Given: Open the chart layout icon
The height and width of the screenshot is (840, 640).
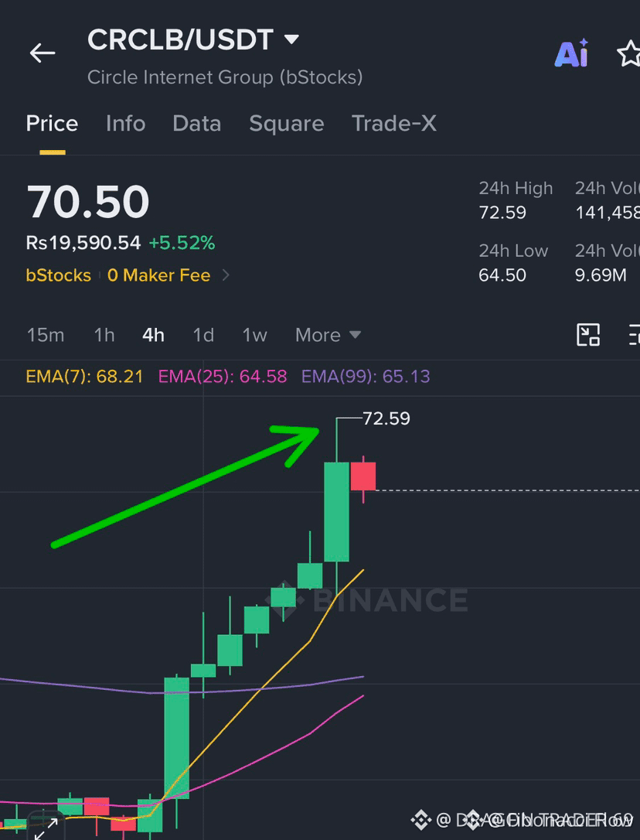Looking at the screenshot, I should [588, 335].
